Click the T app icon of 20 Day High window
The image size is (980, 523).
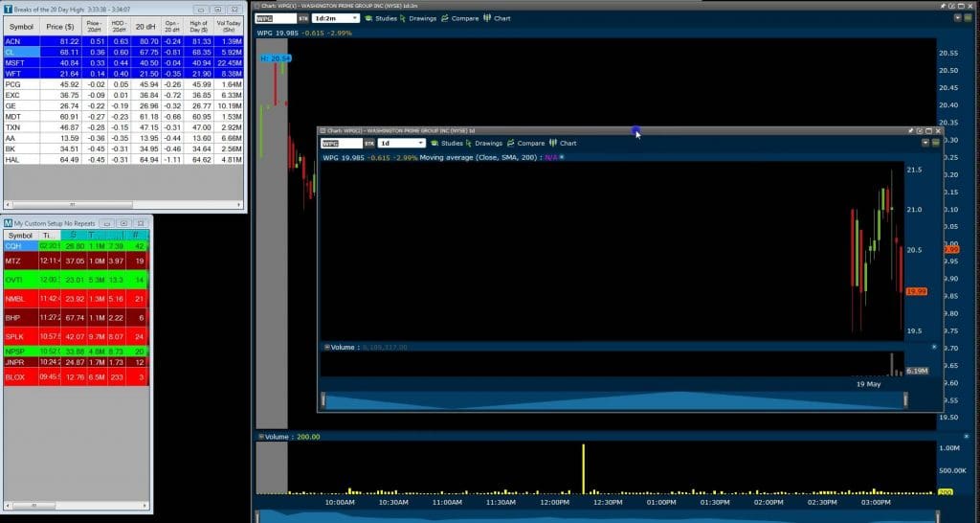tap(8, 10)
